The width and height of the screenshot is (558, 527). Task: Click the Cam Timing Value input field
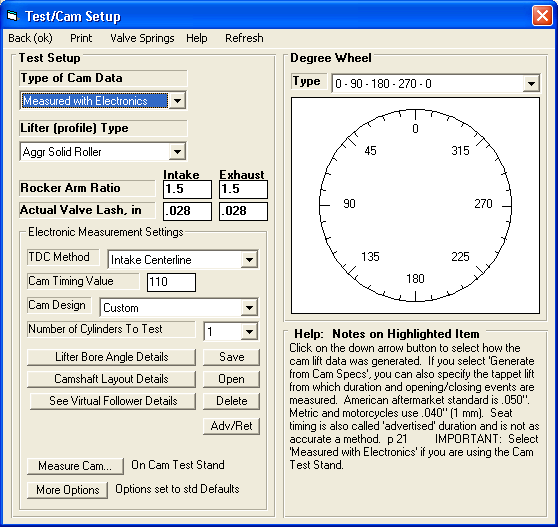tap(171, 282)
